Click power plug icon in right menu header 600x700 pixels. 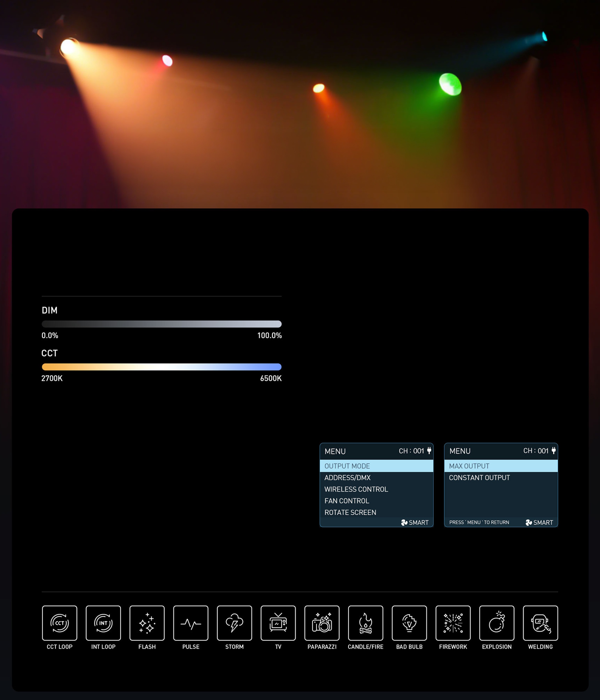pos(554,450)
